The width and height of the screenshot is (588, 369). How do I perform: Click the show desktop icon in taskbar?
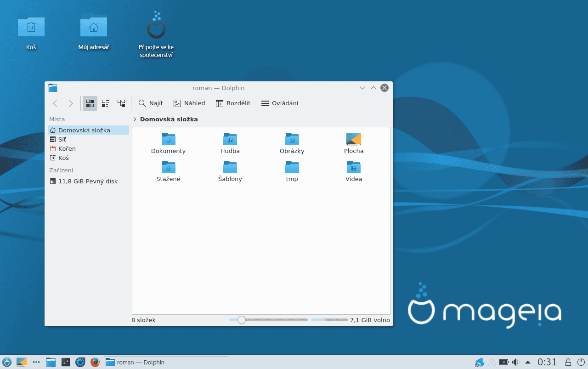[x=21, y=362]
